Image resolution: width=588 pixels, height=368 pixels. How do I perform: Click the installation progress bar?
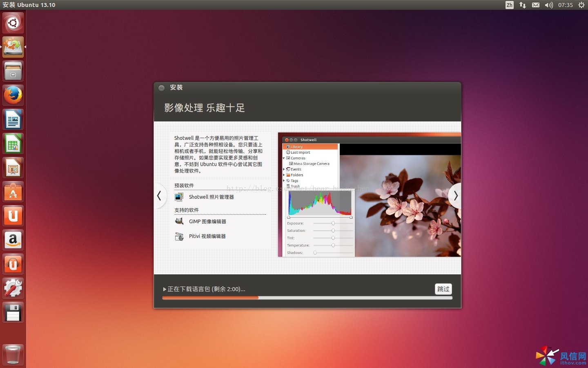(x=307, y=298)
